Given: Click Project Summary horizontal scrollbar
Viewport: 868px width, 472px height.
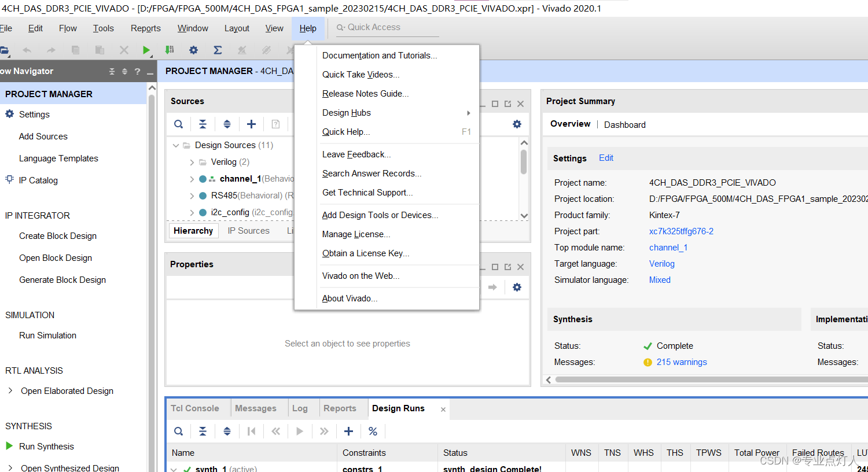Looking at the screenshot, I should (x=712, y=380).
